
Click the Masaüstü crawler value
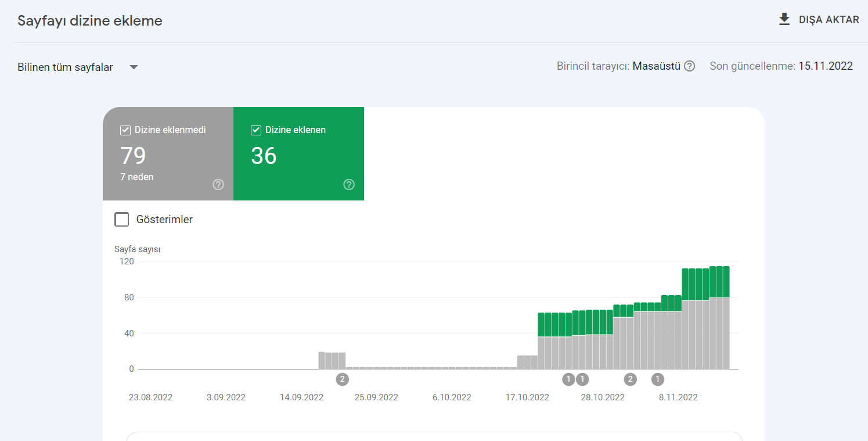pos(656,66)
